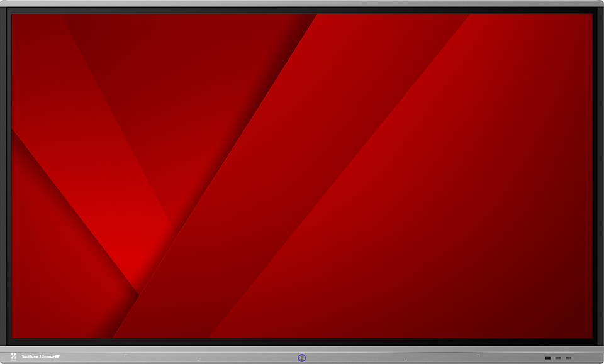Tap the manufacturer logo on the bezel

point(14,356)
